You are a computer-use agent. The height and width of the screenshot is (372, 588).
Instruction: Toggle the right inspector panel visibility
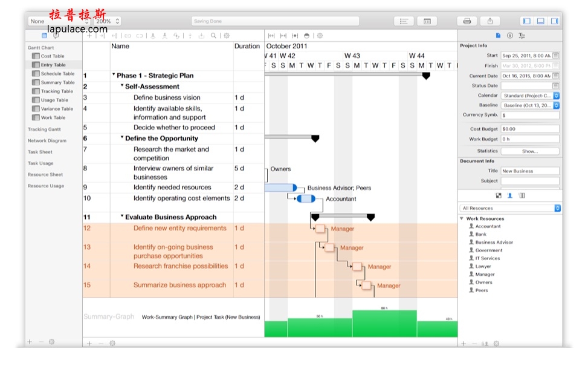(554, 21)
